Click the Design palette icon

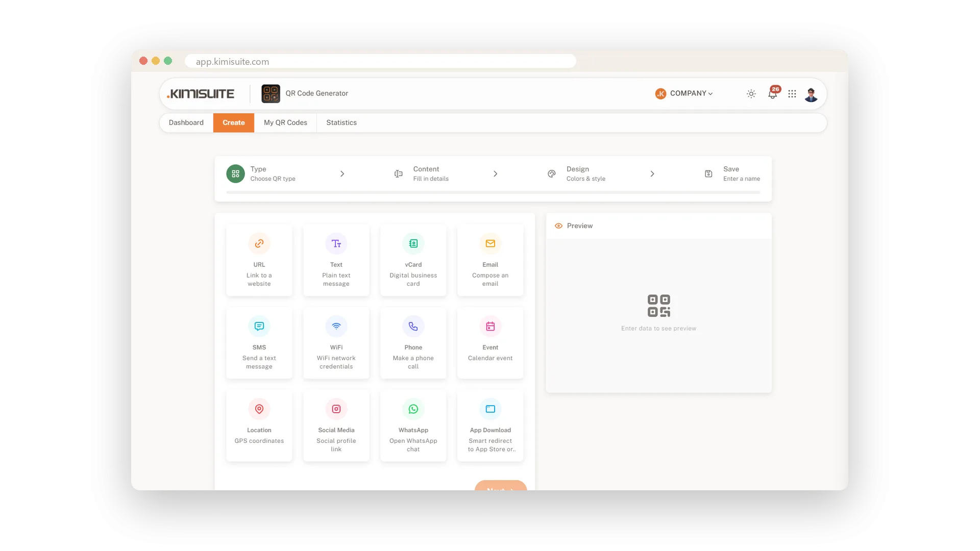[x=552, y=174]
